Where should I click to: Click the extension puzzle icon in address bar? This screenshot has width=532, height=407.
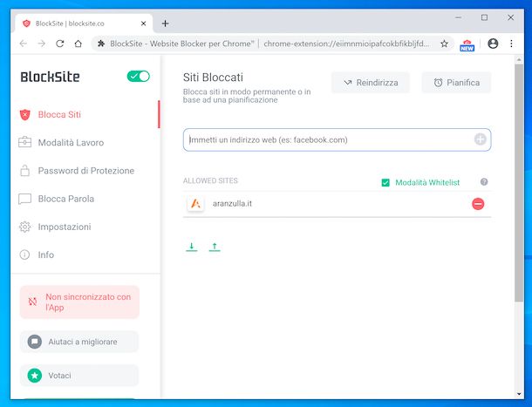pyautogui.click(x=101, y=44)
